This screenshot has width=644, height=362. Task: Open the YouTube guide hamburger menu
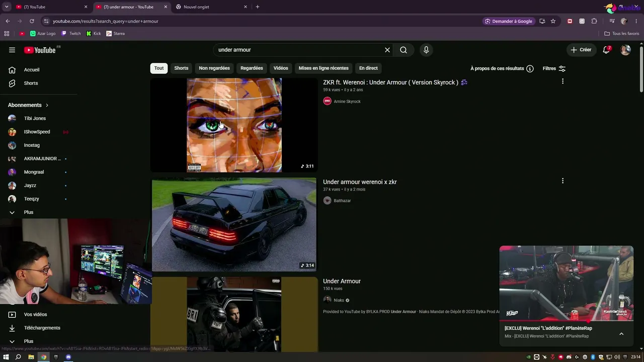coord(12,50)
